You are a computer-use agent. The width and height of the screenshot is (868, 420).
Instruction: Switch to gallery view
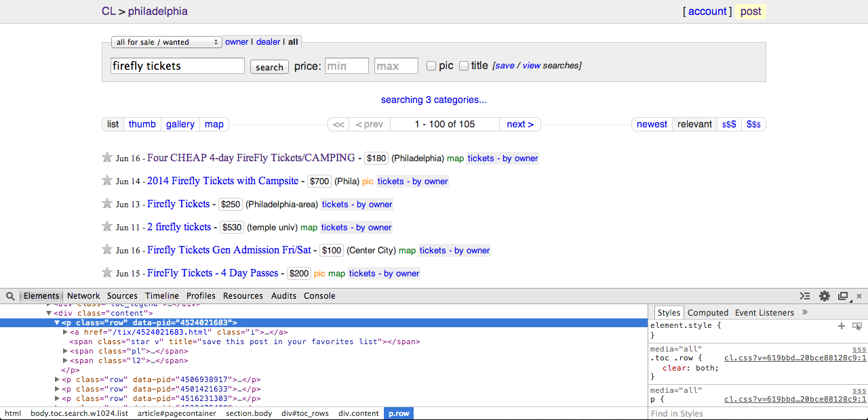click(180, 124)
